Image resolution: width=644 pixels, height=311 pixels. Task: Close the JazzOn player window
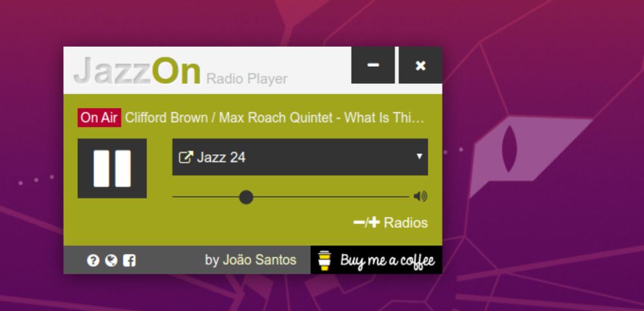coord(421,65)
